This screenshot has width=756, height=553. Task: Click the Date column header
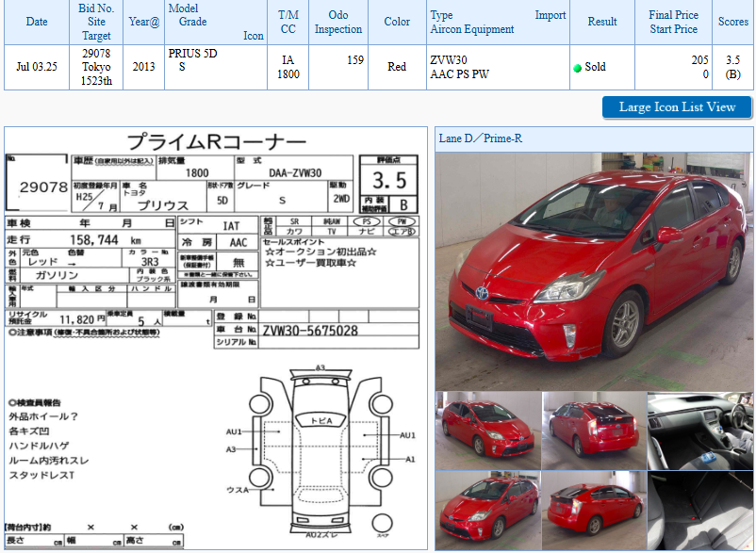pos(37,22)
